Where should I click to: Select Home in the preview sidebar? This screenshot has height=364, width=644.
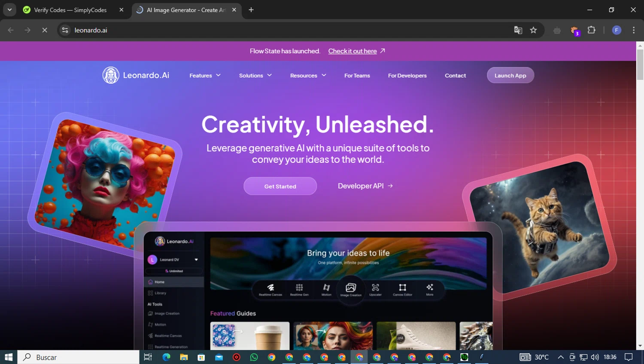[174, 282]
